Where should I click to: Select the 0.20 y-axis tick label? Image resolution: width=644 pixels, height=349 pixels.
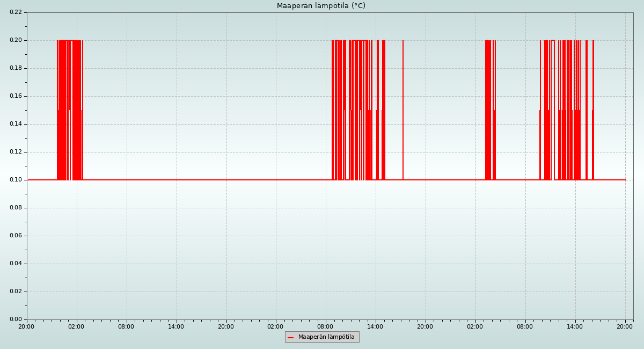point(16,40)
